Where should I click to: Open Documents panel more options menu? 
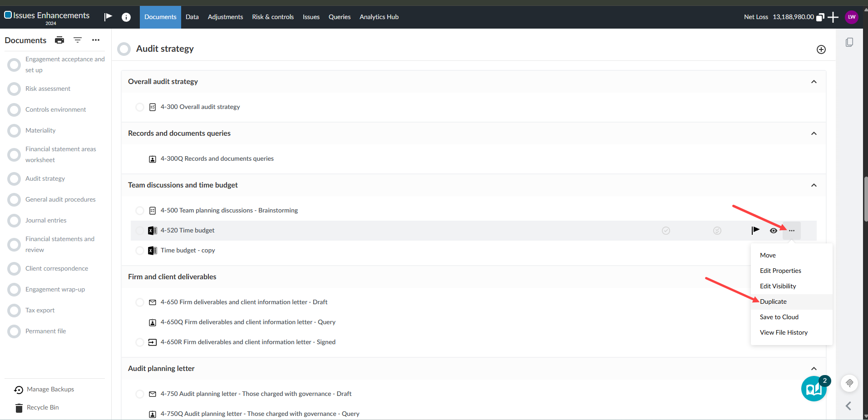96,40
